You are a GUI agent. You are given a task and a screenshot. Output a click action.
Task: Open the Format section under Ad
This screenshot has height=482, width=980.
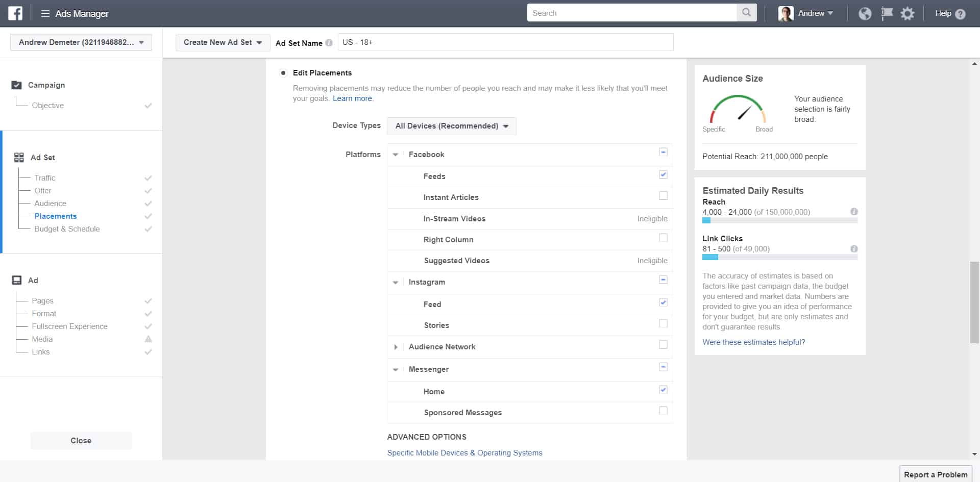pyautogui.click(x=44, y=314)
